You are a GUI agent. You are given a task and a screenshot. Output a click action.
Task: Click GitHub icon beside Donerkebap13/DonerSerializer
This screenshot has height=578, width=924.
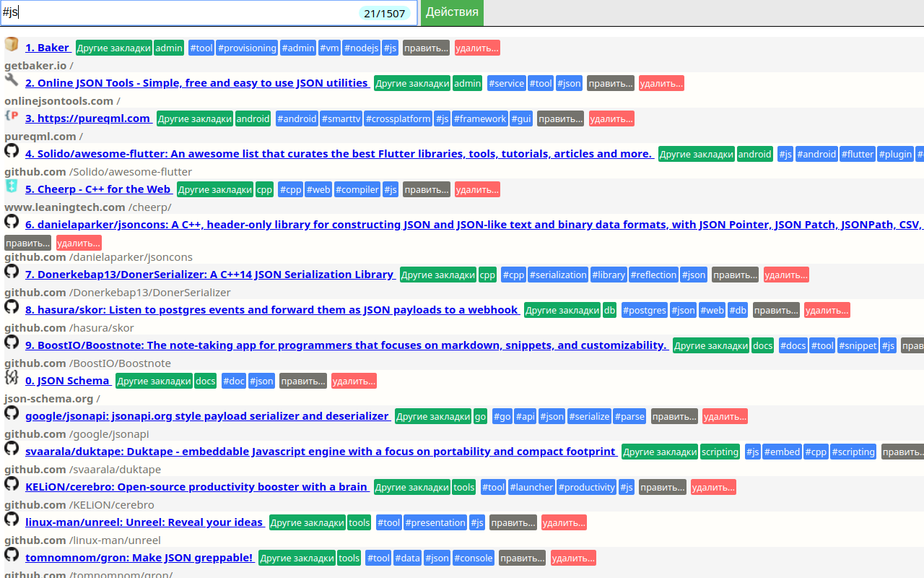point(12,271)
